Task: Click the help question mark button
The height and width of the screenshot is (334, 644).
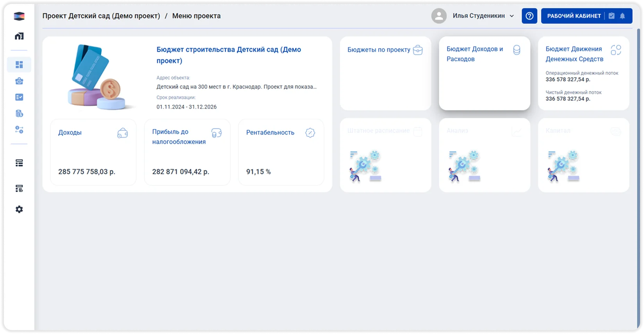Action: point(529,16)
